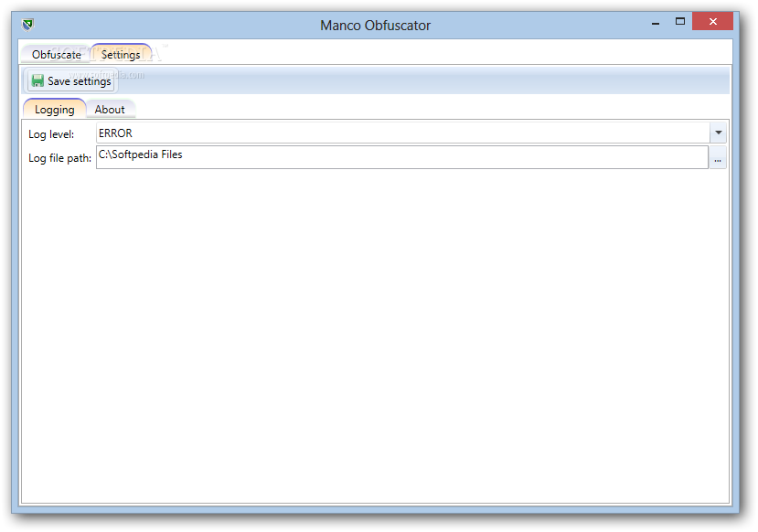Click the Save settings button
Viewport: 758px width, 532px height.
click(71, 80)
